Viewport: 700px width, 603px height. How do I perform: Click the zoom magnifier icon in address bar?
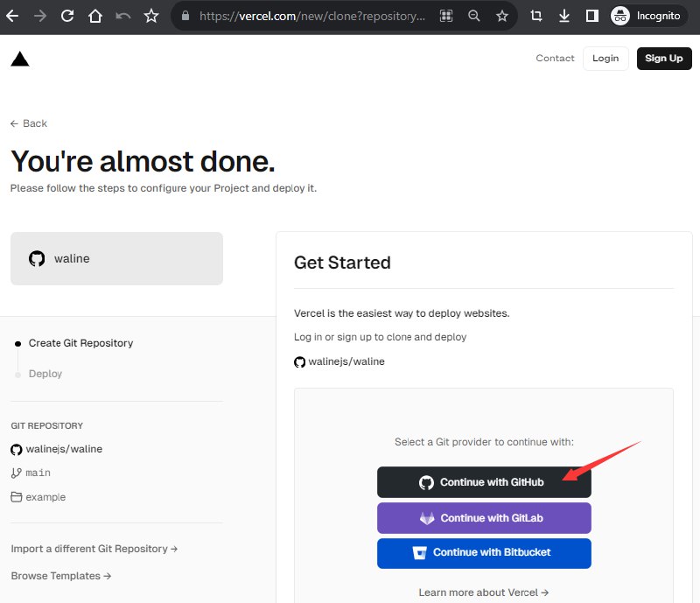pos(473,16)
